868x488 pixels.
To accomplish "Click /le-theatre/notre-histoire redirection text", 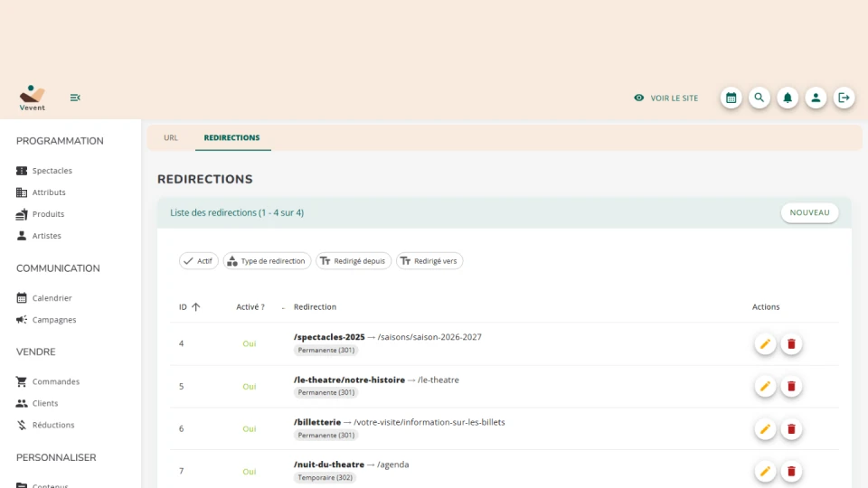I will coord(349,380).
